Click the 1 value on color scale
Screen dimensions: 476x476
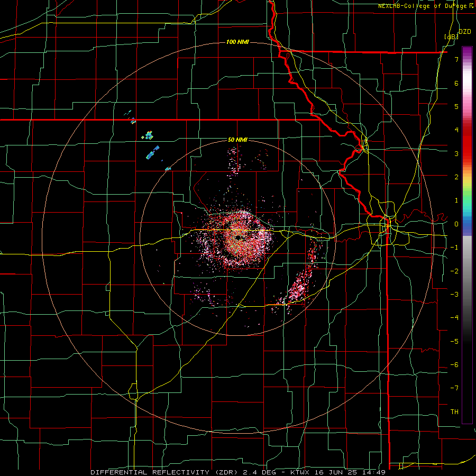tap(456, 200)
